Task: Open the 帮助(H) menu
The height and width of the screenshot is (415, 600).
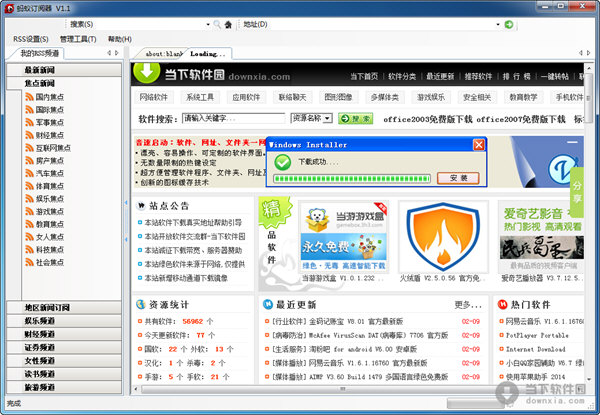Action: pos(120,39)
